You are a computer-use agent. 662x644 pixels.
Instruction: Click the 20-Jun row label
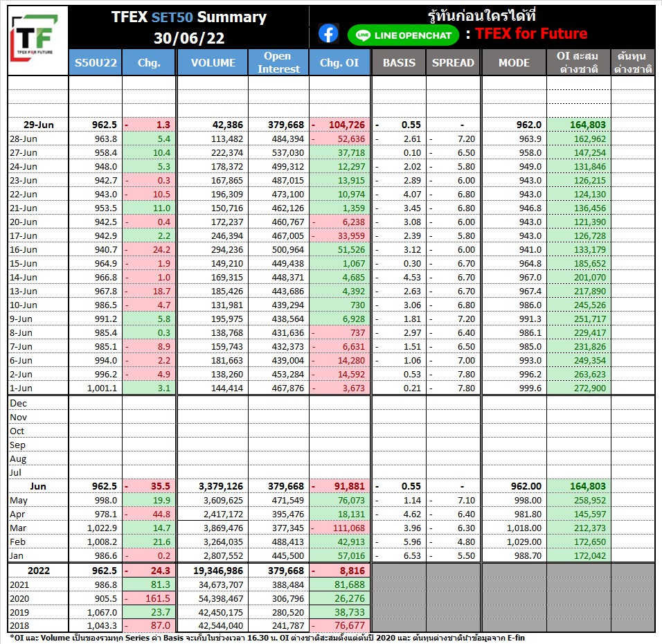point(24,222)
